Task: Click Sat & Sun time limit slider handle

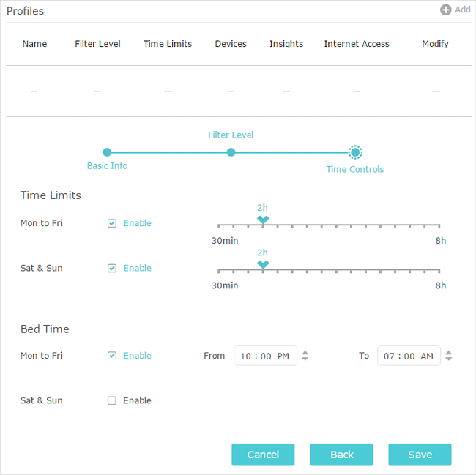Action: 263,264
